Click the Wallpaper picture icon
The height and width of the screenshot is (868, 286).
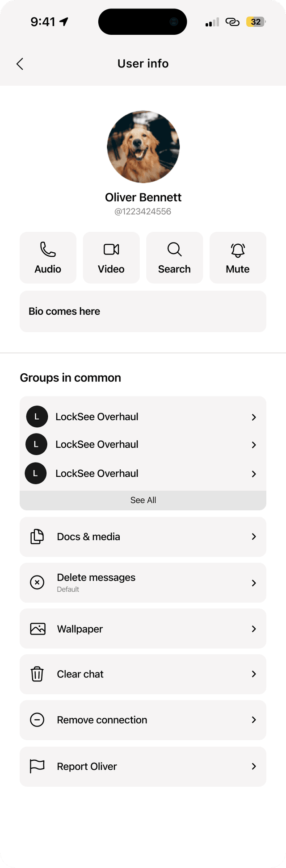tap(38, 629)
